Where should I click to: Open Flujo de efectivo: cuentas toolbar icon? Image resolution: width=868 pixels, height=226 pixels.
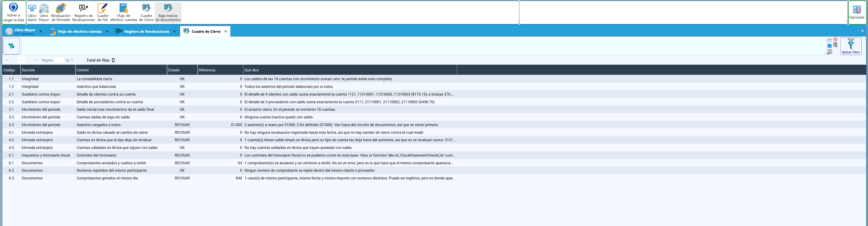point(124,13)
